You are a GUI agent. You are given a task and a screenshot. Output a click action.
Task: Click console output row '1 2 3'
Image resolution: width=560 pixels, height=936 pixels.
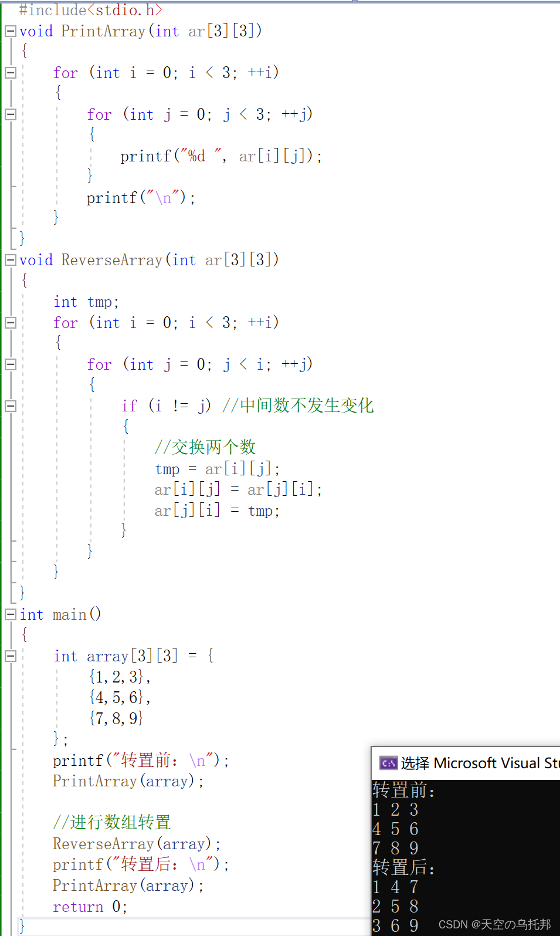396,810
